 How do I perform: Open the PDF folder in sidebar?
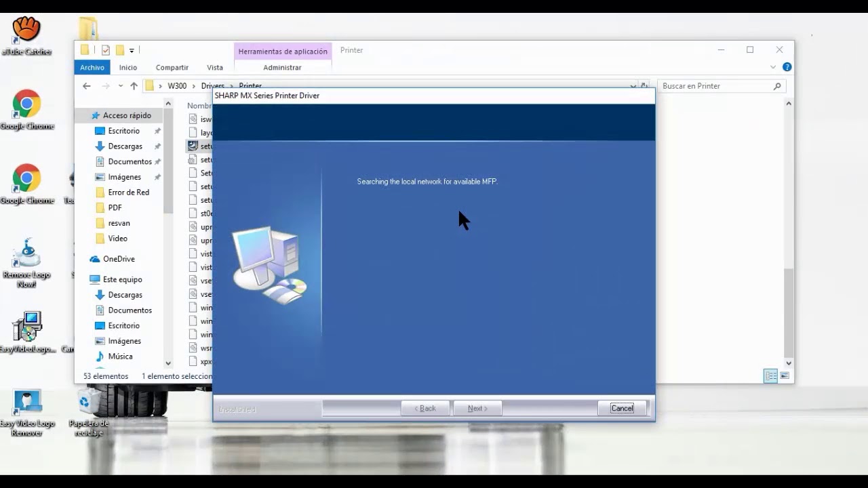click(115, 207)
